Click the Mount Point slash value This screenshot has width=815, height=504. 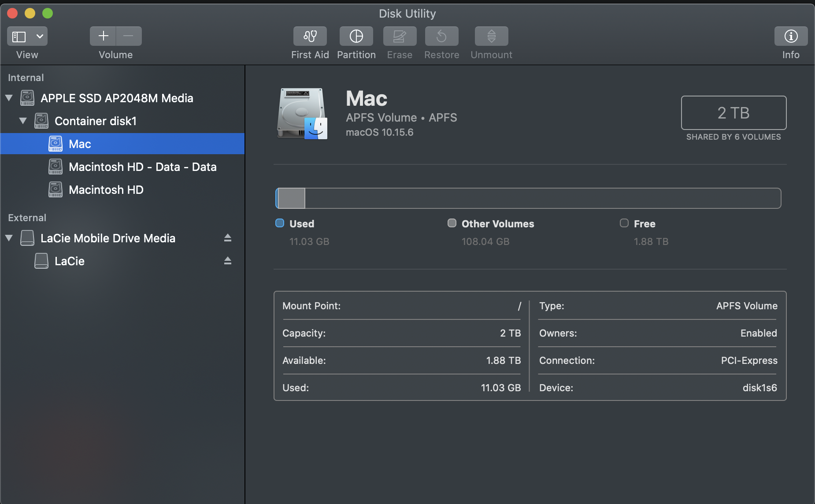pyautogui.click(x=519, y=306)
